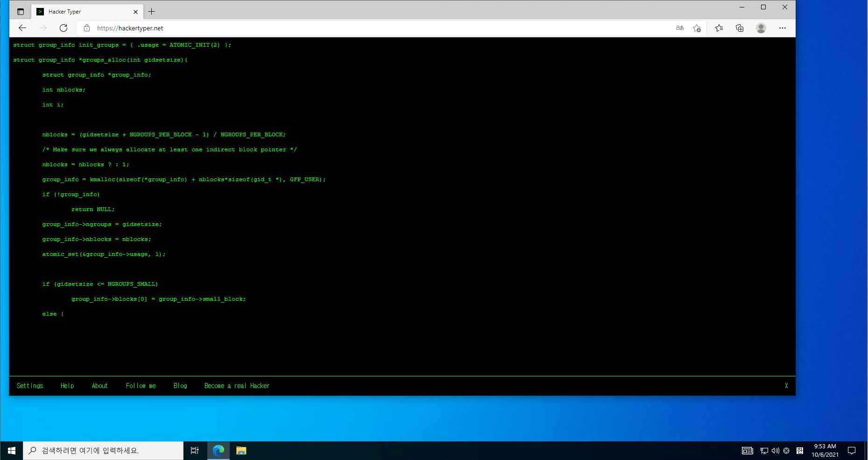Click the 'int nblocks;' code line
The image size is (868, 460).
(x=64, y=90)
